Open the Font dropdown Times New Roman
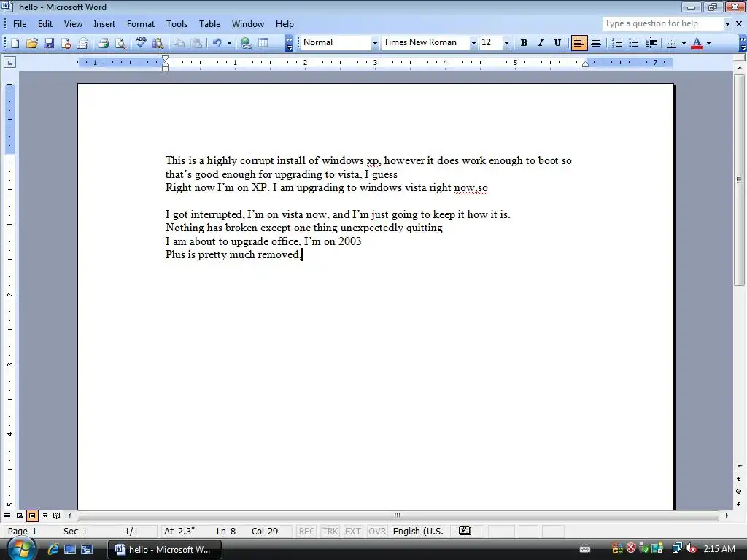 [x=473, y=43]
